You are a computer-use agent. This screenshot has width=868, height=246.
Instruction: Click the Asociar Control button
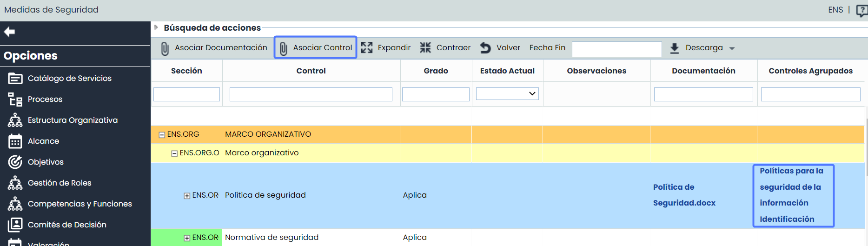tap(316, 47)
